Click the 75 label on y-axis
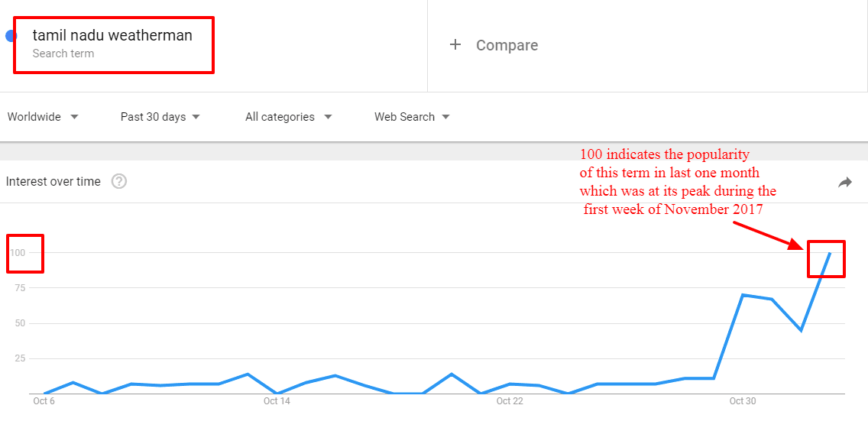Screen dimensions: 868x444 coord(21,287)
